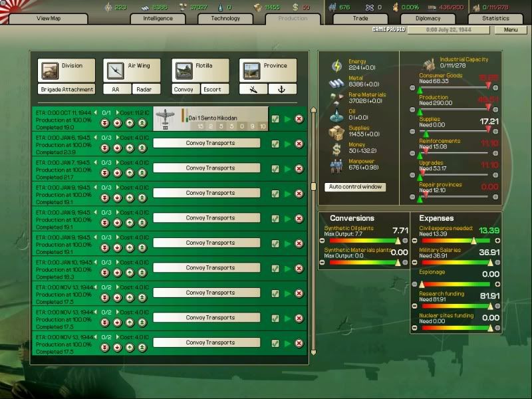Click the Air Wing plane icon
Viewport: 532px width, 399px height.
coord(115,70)
